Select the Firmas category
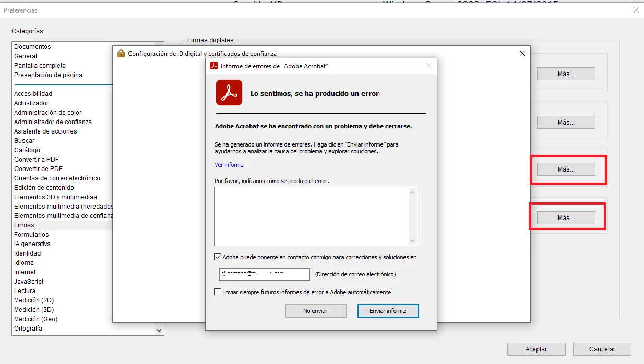The width and height of the screenshot is (644, 364). (24, 225)
